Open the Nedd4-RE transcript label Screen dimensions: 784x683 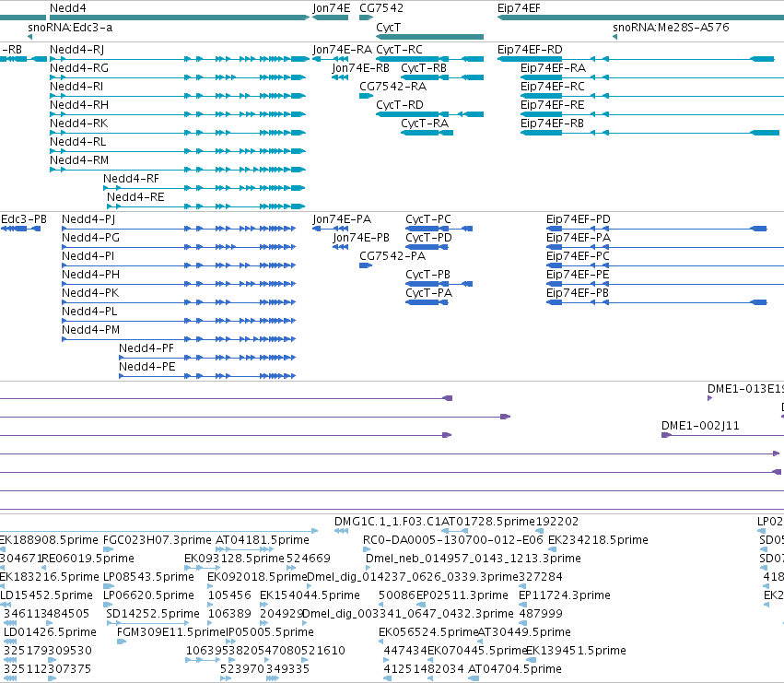pos(135,197)
